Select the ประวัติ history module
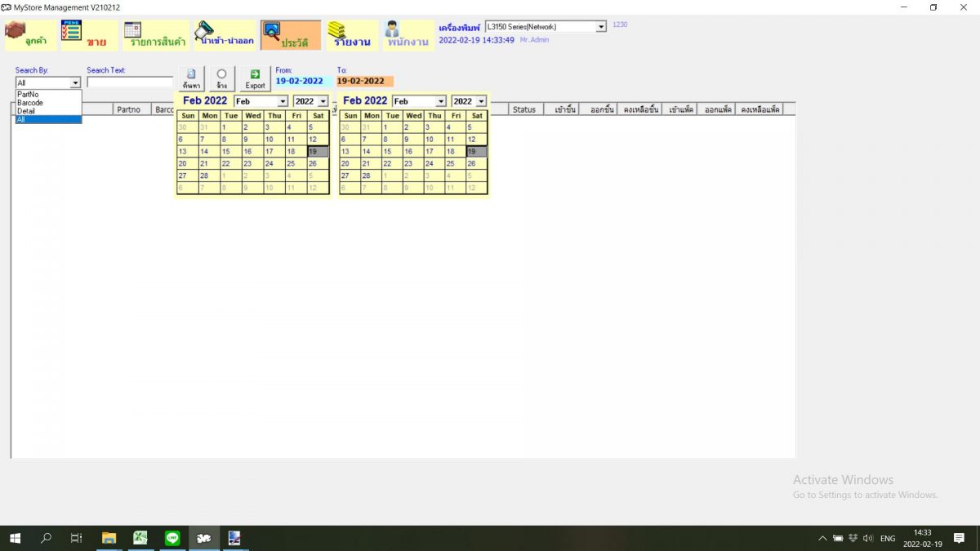 291,36
